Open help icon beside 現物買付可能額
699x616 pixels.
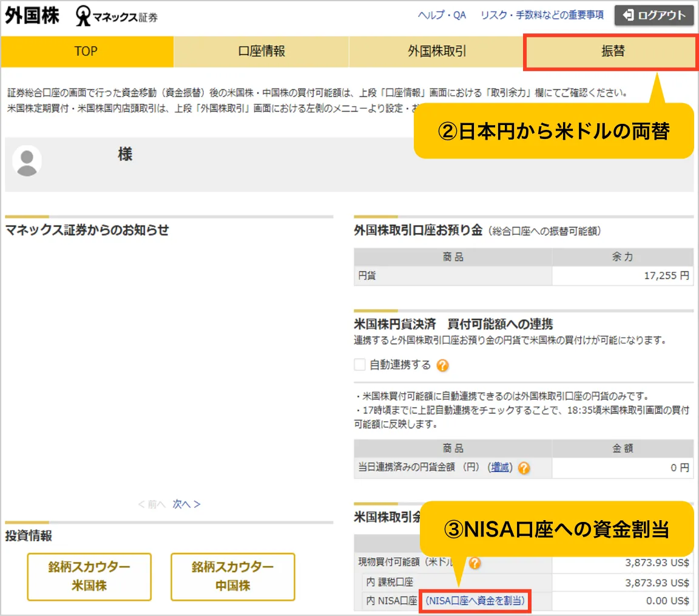475,563
